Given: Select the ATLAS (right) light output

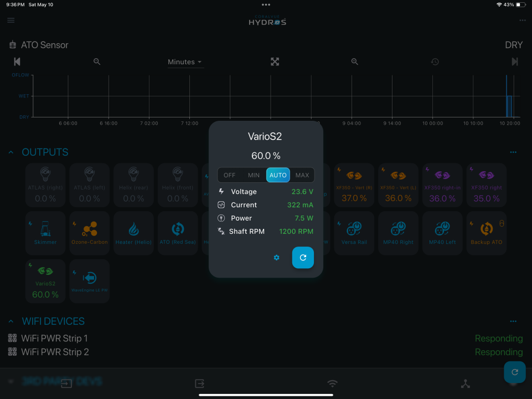Looking at the screenshot, I should [x=45, y=185].
